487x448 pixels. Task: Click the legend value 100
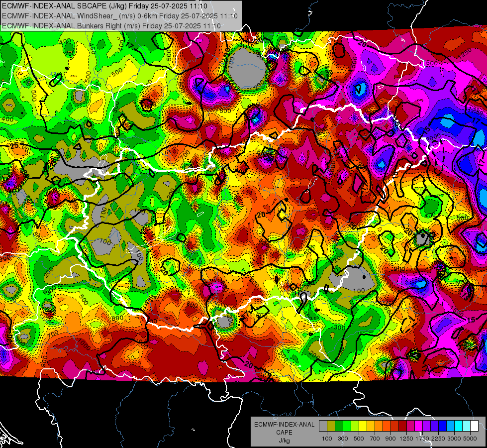click(x=327, y=439)
